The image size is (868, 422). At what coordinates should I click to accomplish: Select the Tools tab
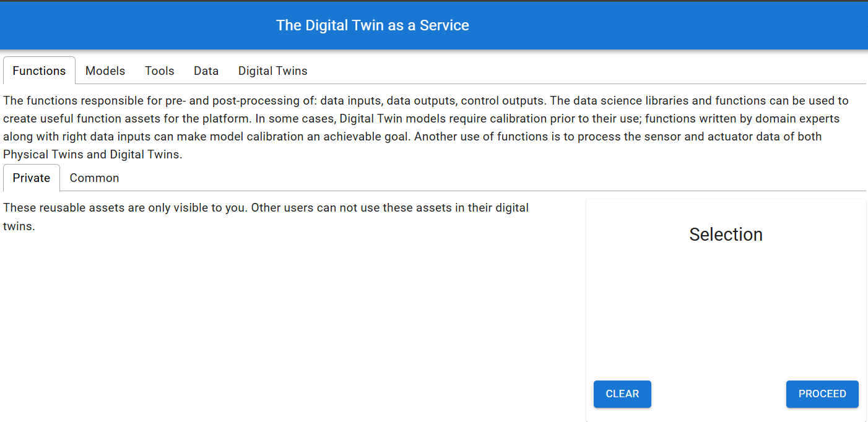click(160, 71)
